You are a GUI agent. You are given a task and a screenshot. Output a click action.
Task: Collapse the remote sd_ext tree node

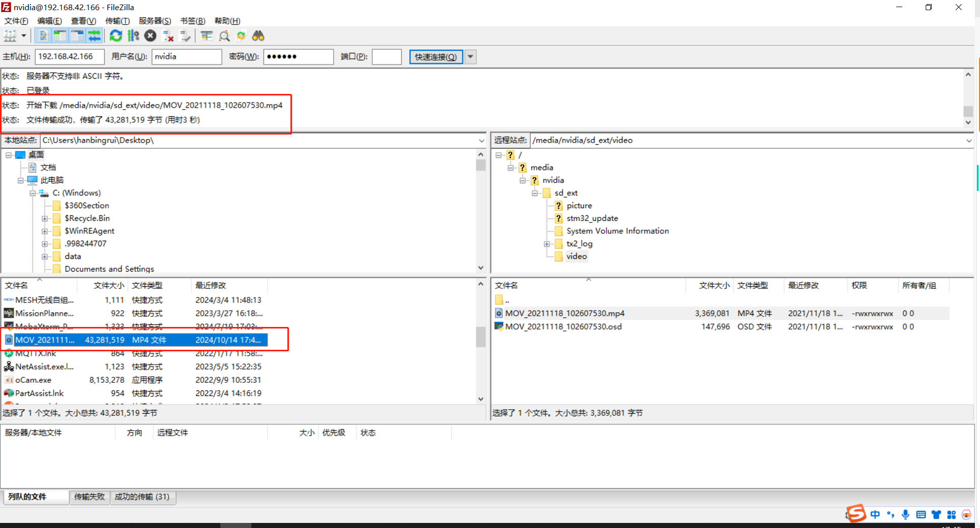coord(535,193)
